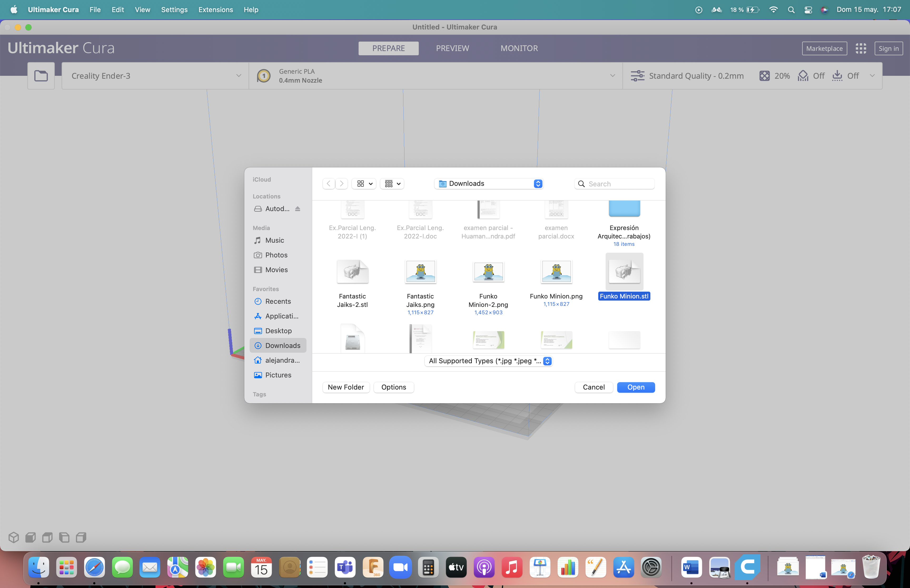
Task: Open the Marketplace
Action: tap(824, 48)
